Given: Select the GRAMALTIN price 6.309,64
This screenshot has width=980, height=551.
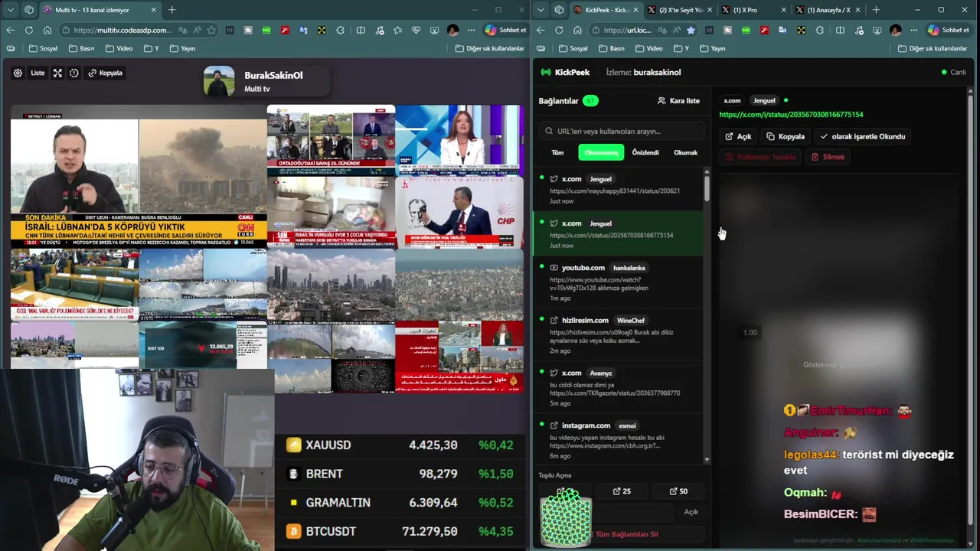Looking at the screenshot, I should pos(433,503).
